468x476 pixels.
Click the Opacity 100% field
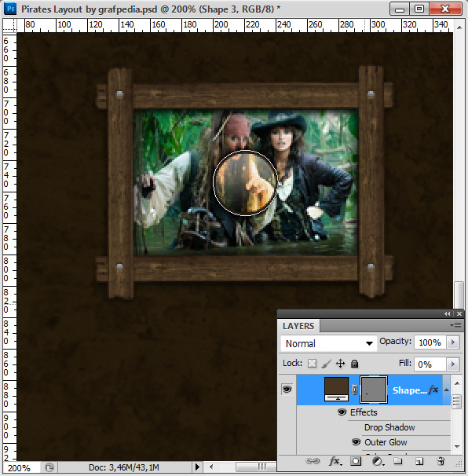tap(430, 342)
